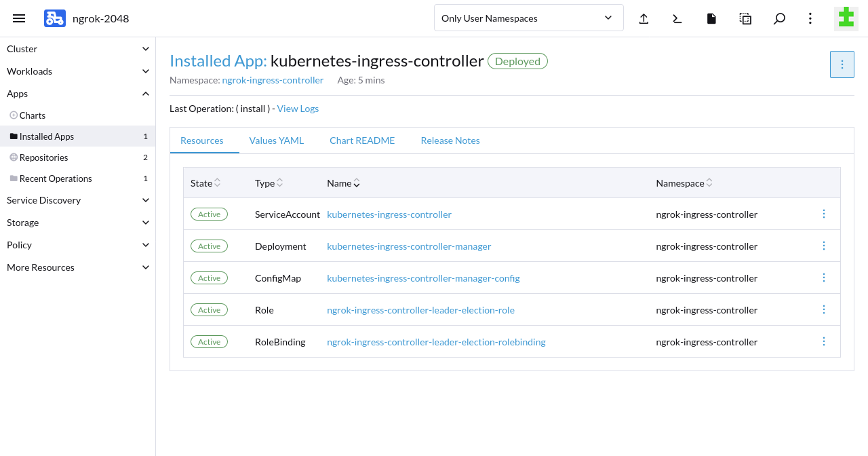The height and width of the screenshot is (456, 868).
Task: Click Active badge in Deployment row
Action: click(209, 246)
